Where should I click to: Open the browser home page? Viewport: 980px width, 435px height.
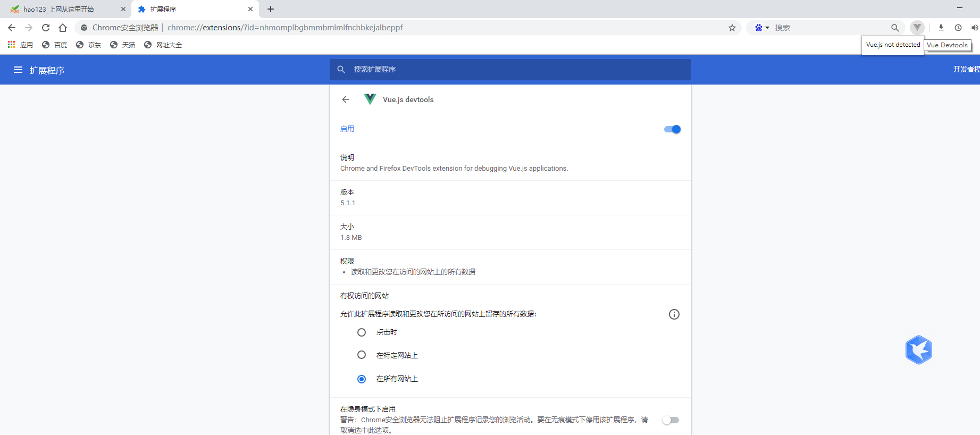(x=63, y=28)
